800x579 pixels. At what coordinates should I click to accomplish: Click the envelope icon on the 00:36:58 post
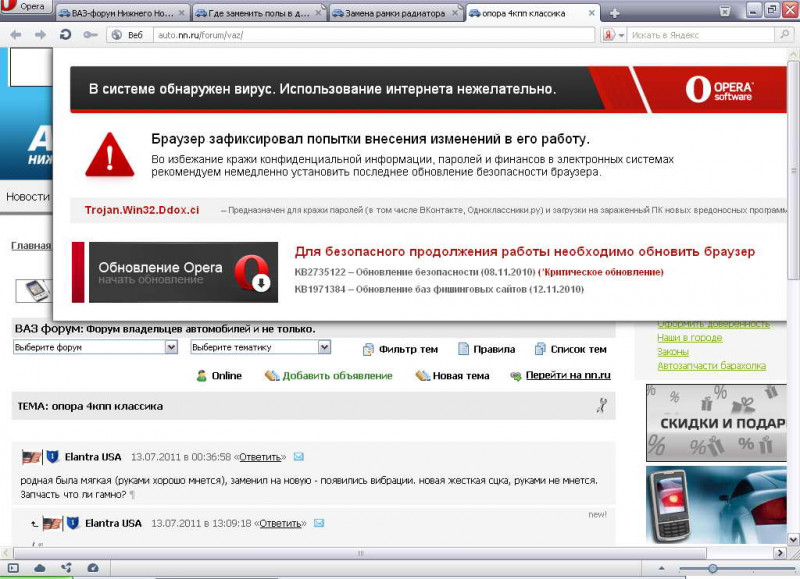tap(298, 457)
